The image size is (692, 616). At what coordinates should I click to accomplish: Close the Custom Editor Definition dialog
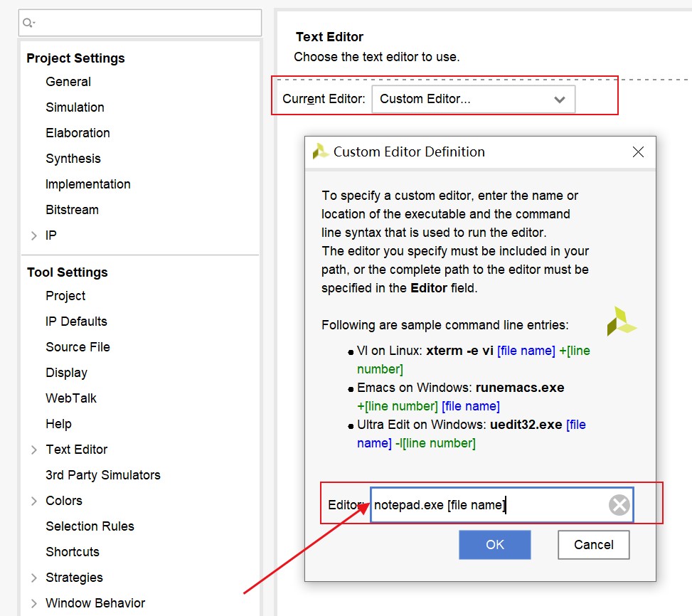pos(638,152)
